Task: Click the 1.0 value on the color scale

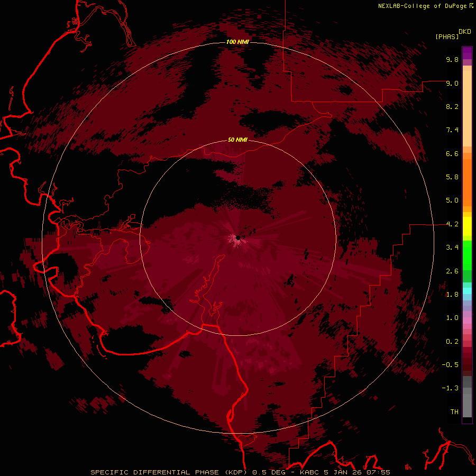Action: [x=452, y=318]
